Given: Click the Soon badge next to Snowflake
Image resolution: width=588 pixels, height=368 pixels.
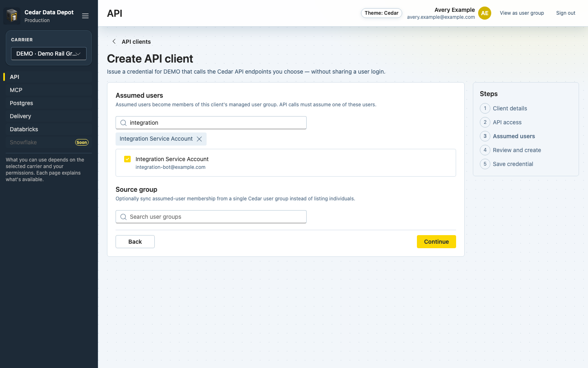Looking at the screenshot, I should [x=82, y=142].
